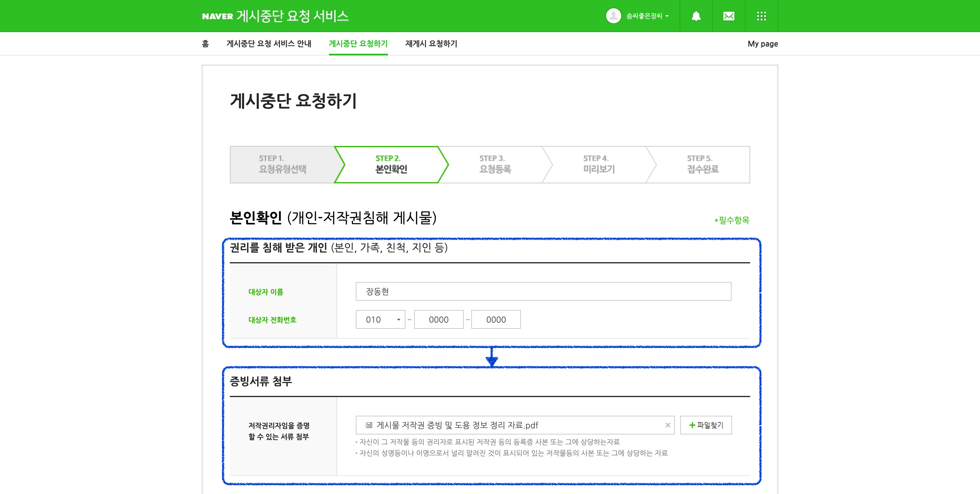Screen dimensions: 980x494
Task: Click the 증빙서류 첨부 heading
Action: [260, 381]
